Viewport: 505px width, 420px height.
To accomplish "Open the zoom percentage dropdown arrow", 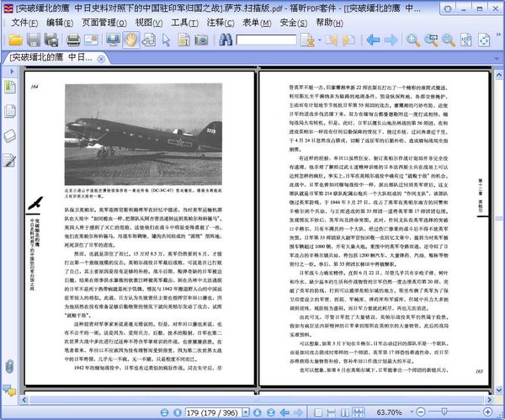I will click(x=412, y=412).
